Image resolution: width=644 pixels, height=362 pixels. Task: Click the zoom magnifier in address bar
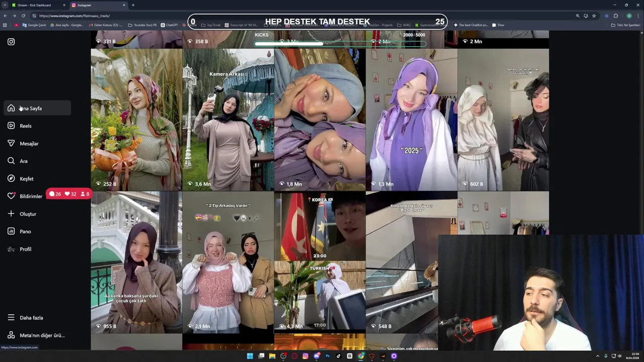tap(578, 16)
